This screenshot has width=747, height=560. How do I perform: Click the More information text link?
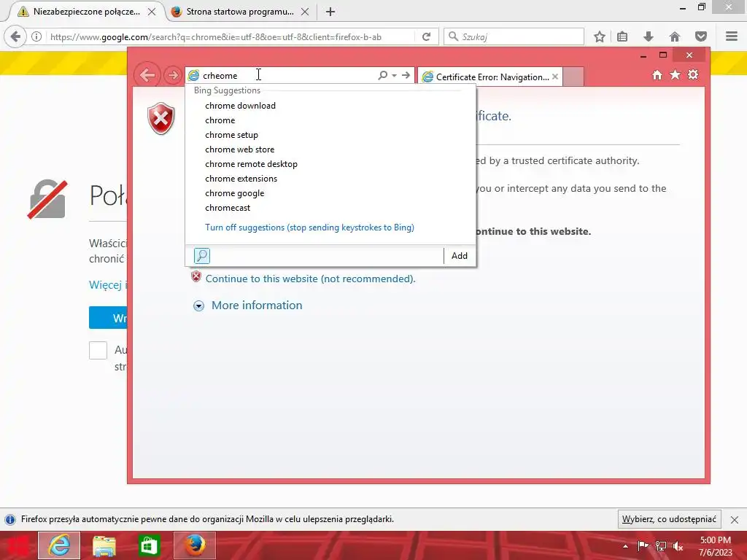pos(257,306)
